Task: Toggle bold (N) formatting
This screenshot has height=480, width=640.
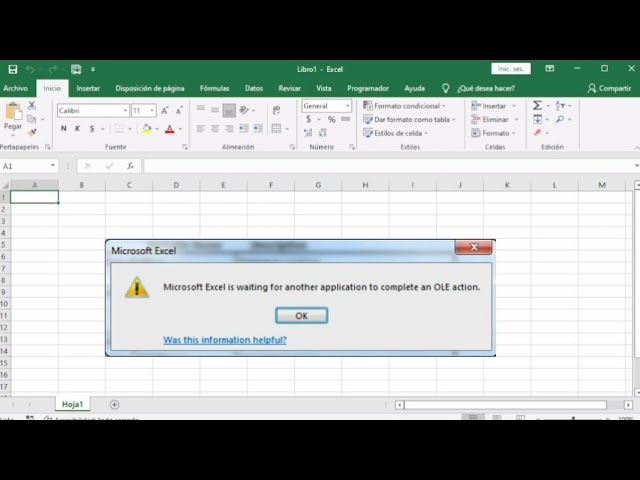Action: click(x=64, y=129)
